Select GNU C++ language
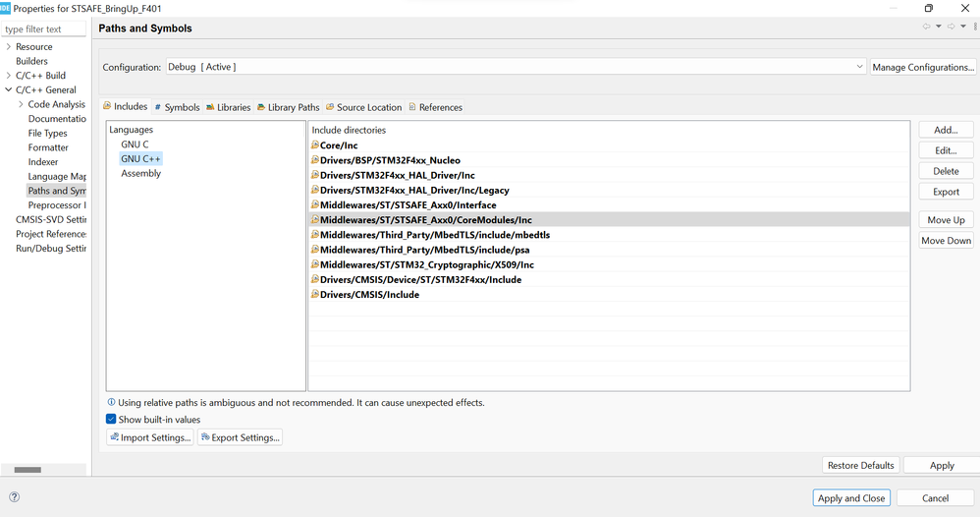This screenshot has width=980, height=517. [140, 158]
